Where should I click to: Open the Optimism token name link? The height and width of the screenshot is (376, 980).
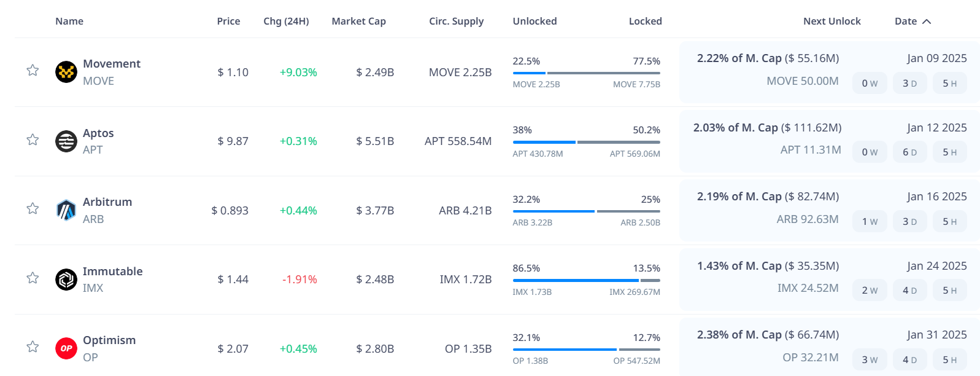pos(109,340)
